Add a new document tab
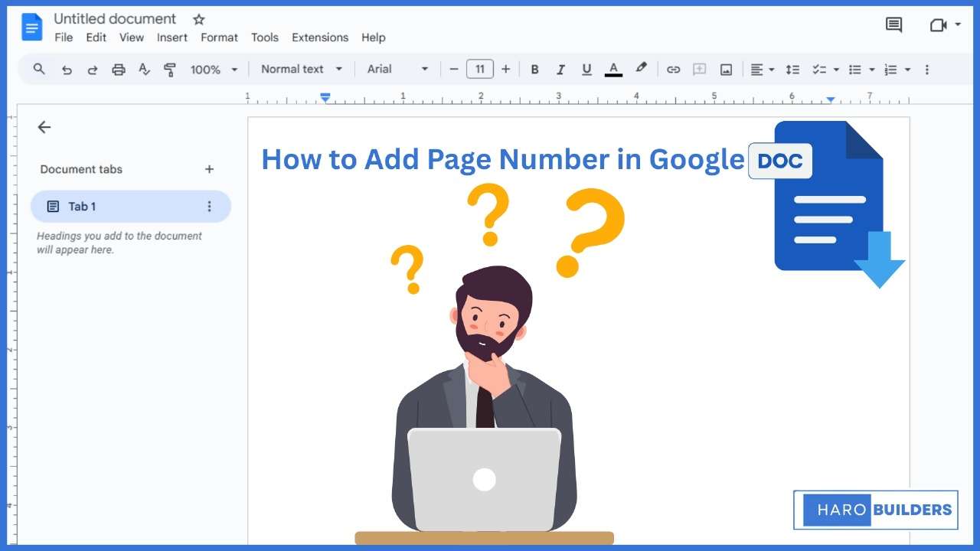This screenshot has width=980, height=551. (x=209, y=169)
